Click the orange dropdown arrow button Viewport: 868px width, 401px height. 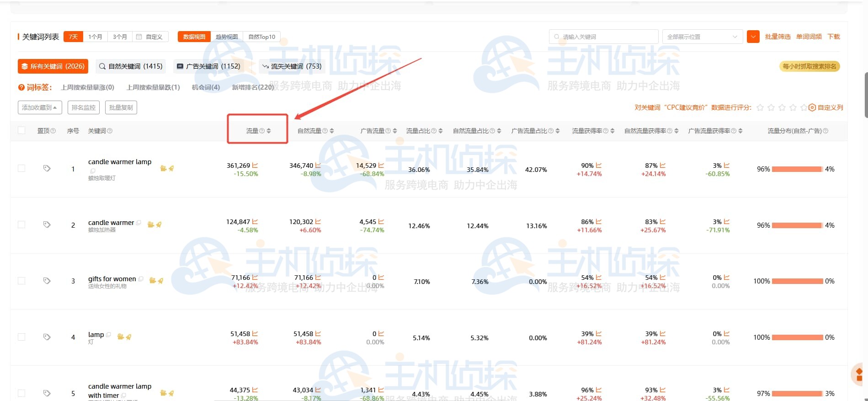coord(753,37)
